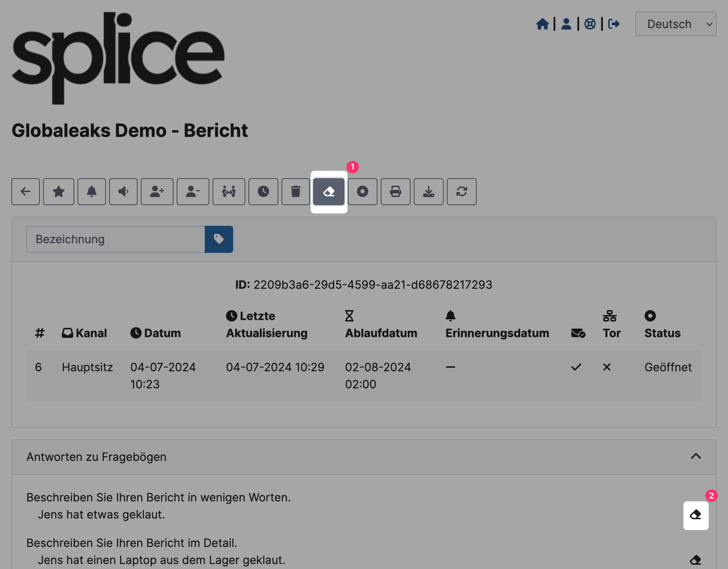
Task: Click the navigate back arrow button
Action: click(25, 191)
